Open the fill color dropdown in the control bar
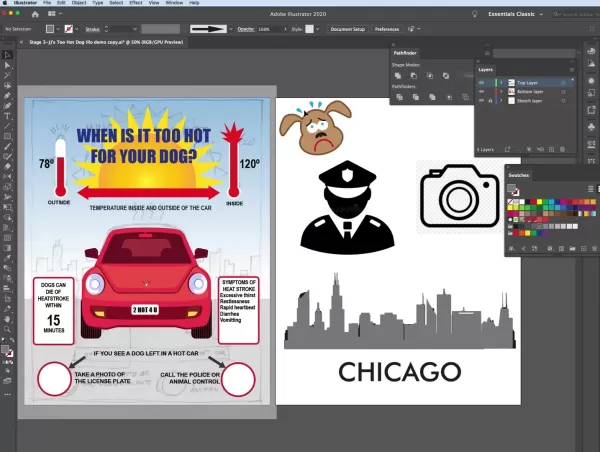 [58, 30]
